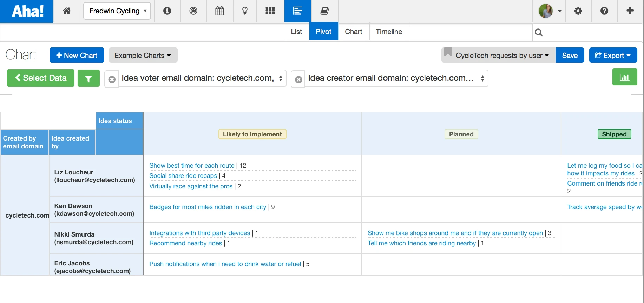Open the Idea creator email domain selector
The height and width of the screenshot is (303, 644).
(396, 78)
